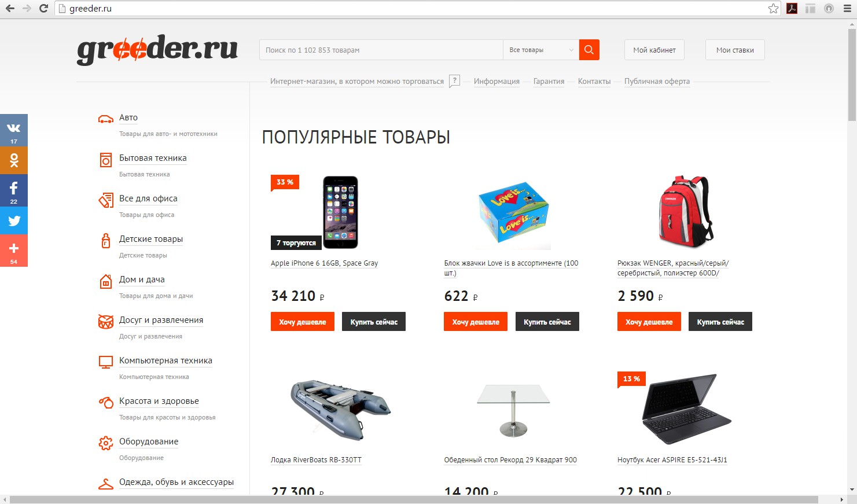Open the Гарантия menu link
This screenshot has height=504, width=857.
point(549,82)
